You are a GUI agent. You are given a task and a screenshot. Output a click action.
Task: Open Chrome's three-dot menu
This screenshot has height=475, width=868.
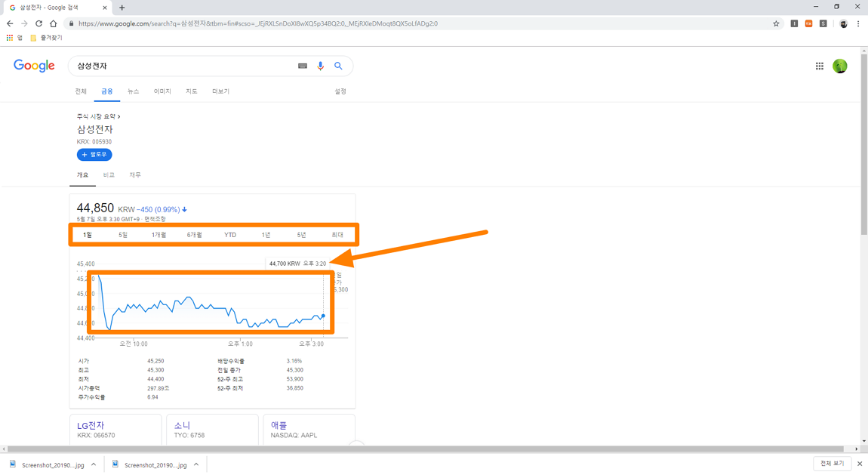point(858,24)
